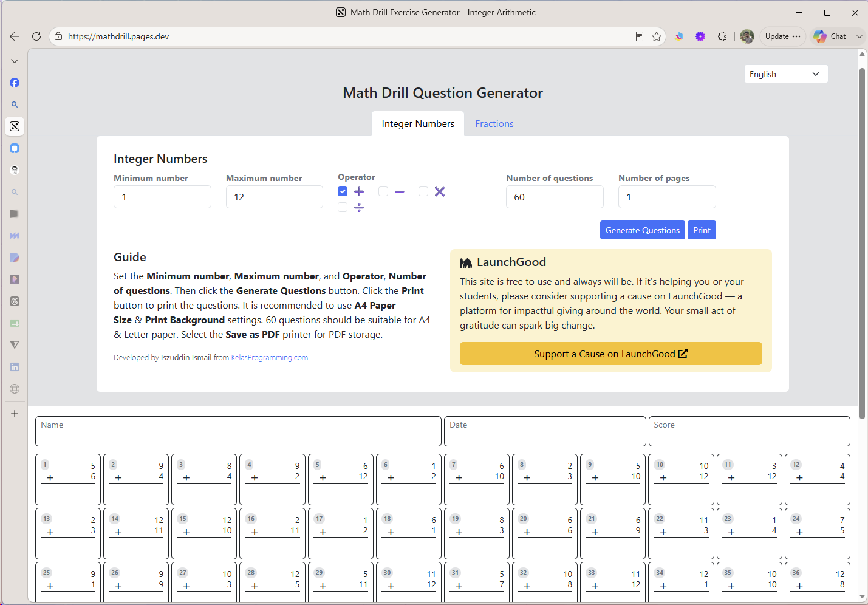Open the KelasProgramming.com link
The width and height of the screenshot is (868, 605).
point(270,358)
